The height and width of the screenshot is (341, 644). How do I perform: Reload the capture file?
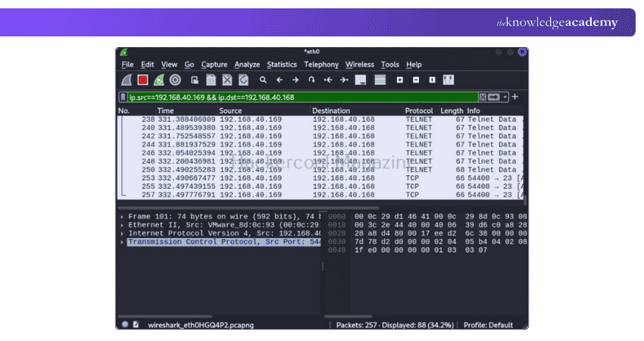(x=243, y=80)
